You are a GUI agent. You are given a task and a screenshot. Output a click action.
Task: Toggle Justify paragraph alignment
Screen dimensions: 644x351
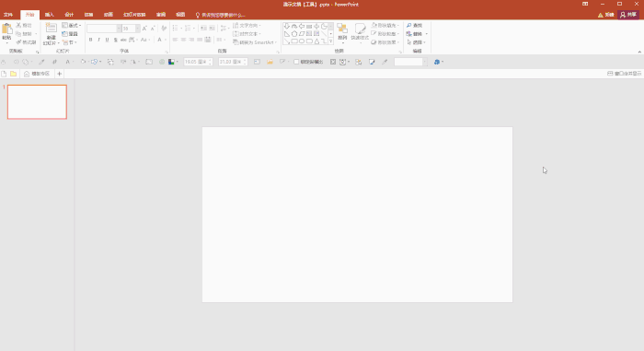pyautogui.click(x=200, y=40)
